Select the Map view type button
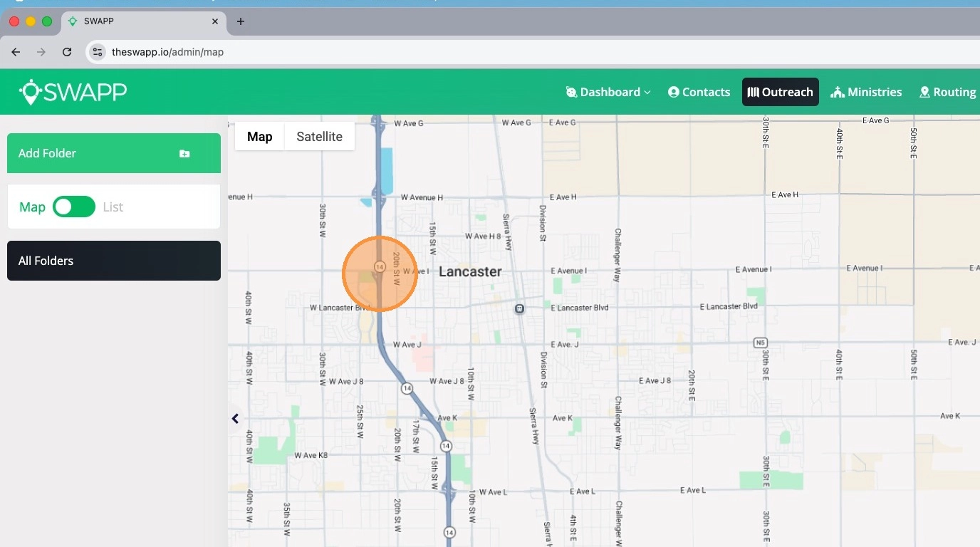 click(260, 137)
